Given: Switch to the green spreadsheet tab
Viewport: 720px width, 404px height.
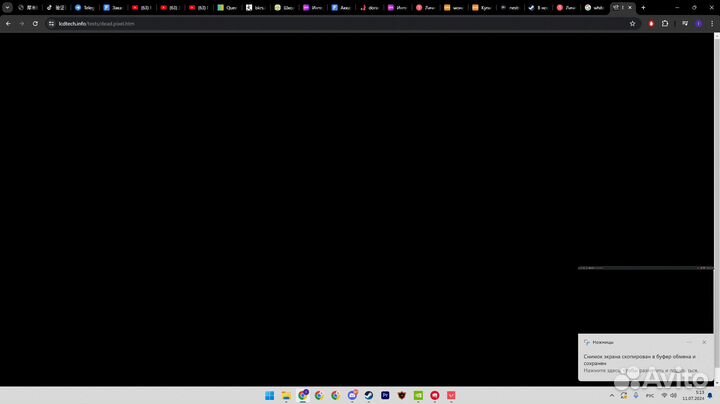Looking at the screenshot, I should [227, 7].
